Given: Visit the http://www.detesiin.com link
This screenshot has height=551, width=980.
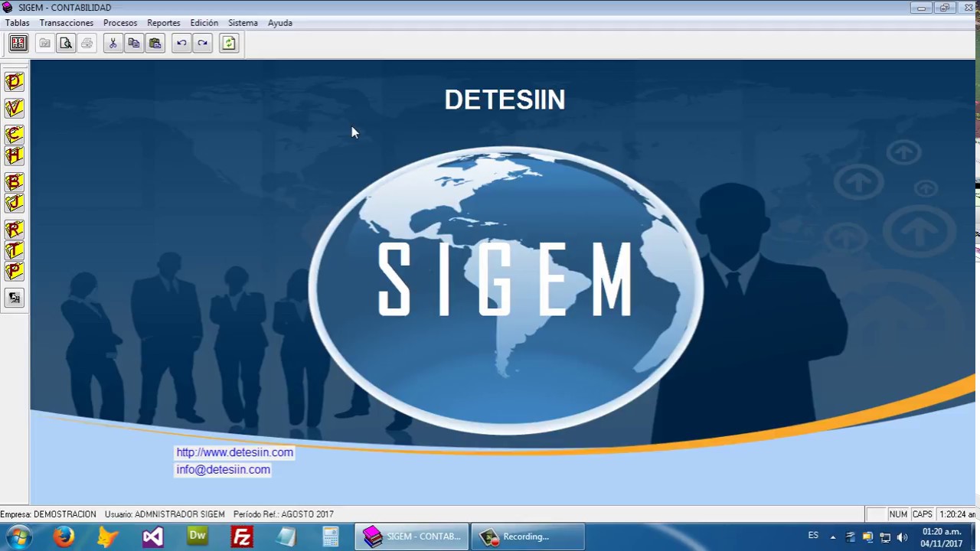Looking at the screenshot, I should 234,452.
